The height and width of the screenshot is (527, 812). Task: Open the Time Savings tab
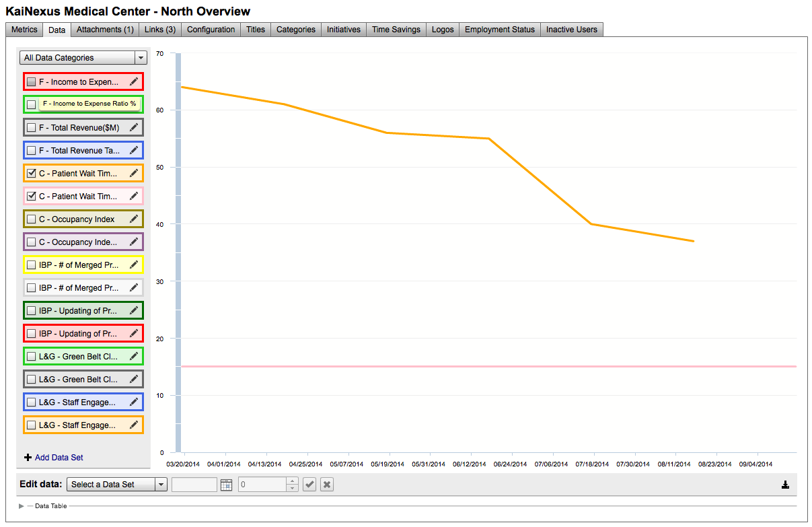point(396,30)
